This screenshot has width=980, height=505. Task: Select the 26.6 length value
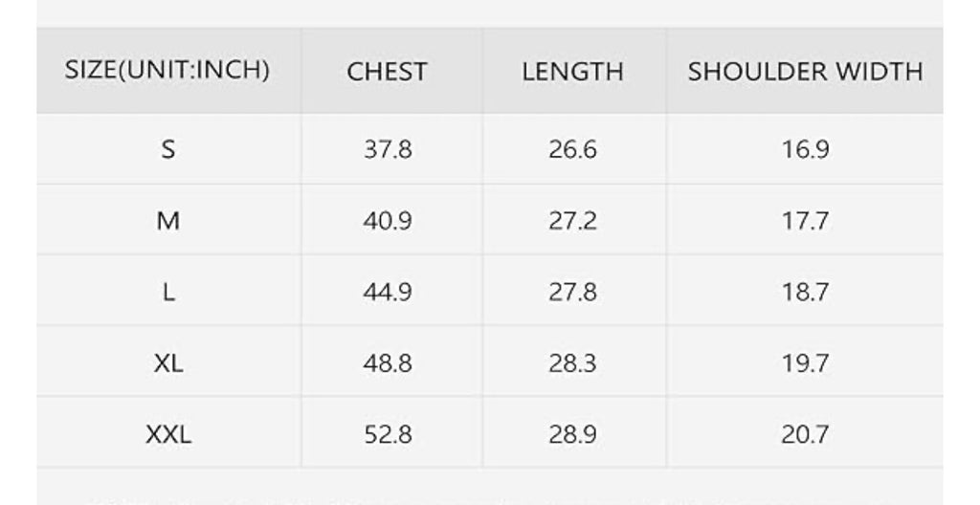pos(572,149)
